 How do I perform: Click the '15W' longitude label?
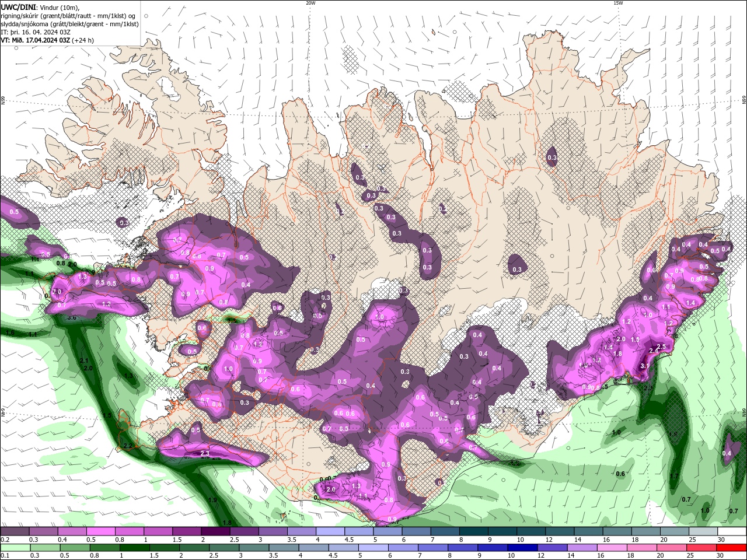tap(618, 3)
